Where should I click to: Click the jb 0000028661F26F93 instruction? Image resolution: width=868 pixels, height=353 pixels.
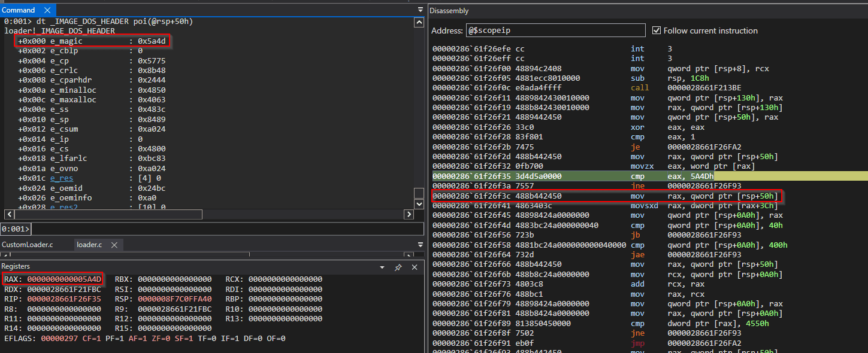[x=685, y=235]
